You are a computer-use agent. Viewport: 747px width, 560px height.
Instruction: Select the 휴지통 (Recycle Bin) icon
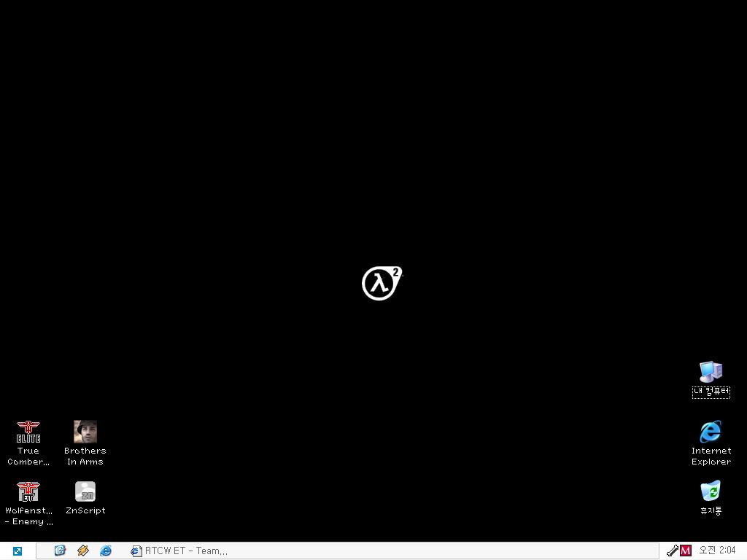tap(711, 491)
